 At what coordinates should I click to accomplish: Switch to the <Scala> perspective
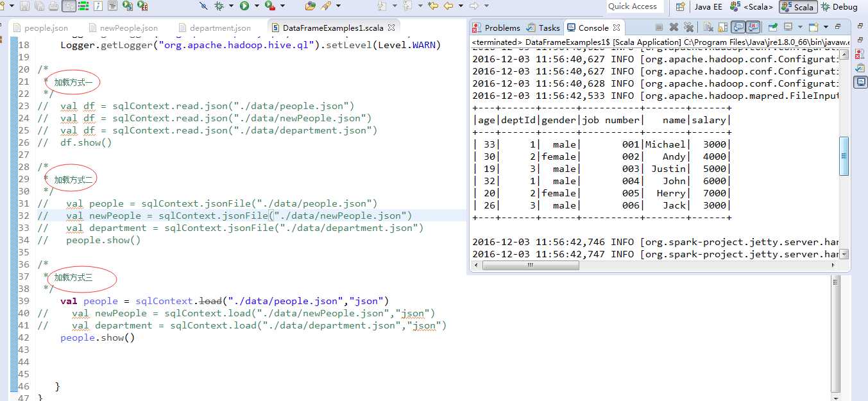751,7
